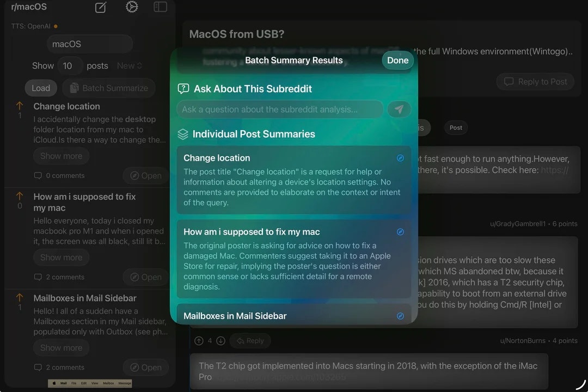588x392 pixels.
Task: Open the Mailboxes in Mail Sidebar post
Action: click(145, 367)
